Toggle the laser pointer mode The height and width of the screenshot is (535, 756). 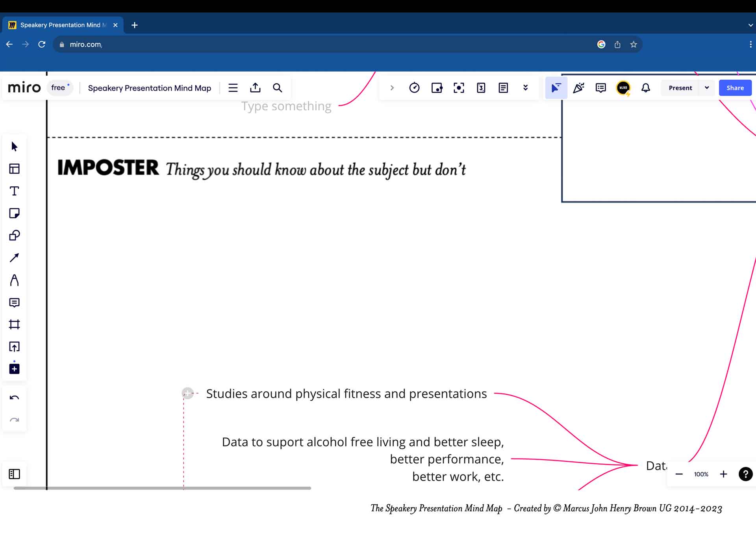556,87
